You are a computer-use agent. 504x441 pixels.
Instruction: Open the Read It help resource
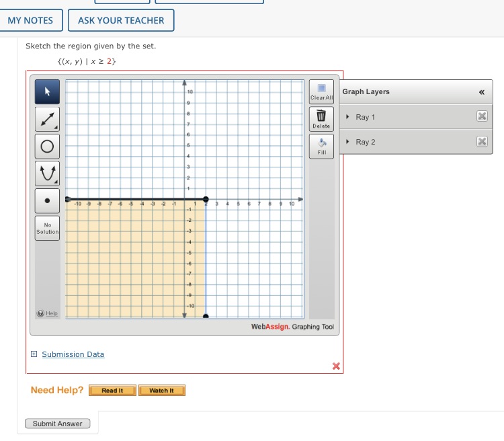point(112,391)
